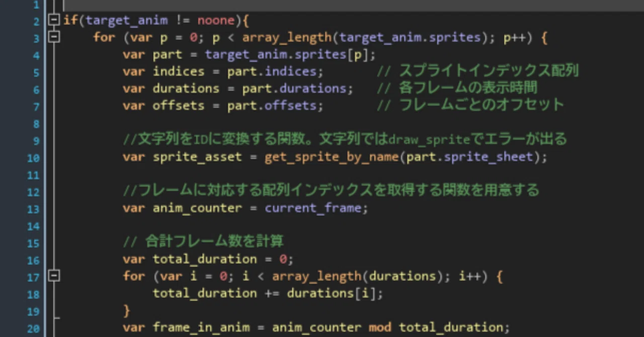Viewport: 644px width, 337px height.
Task: Click the 'frame_in_anim' variable name
Action: click(201, 328)
